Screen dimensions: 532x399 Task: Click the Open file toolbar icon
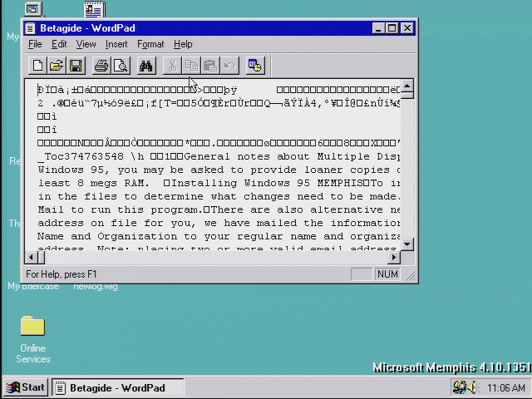click(57, 66)
